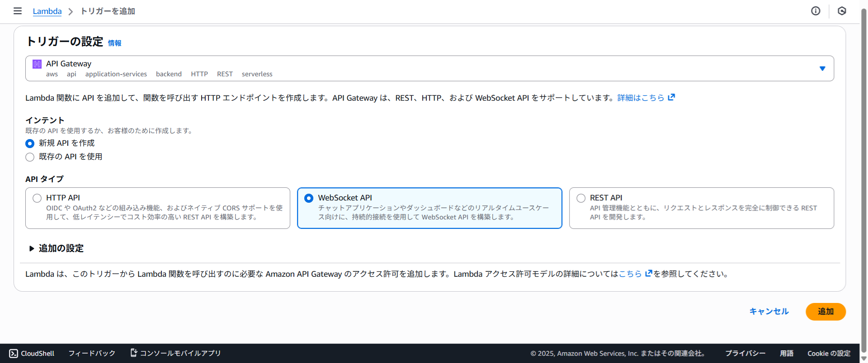
Task: Click the purple API Gateway service icon
Action: [x=37, y=64]
